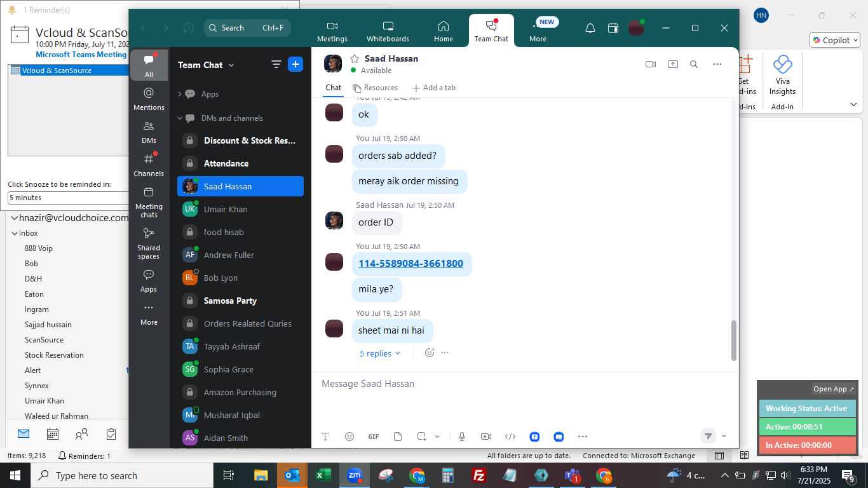Expand the Apps section in chat list
Image resolution: width=868 pixels, height=488 pixels.
[x=179, y=94]
